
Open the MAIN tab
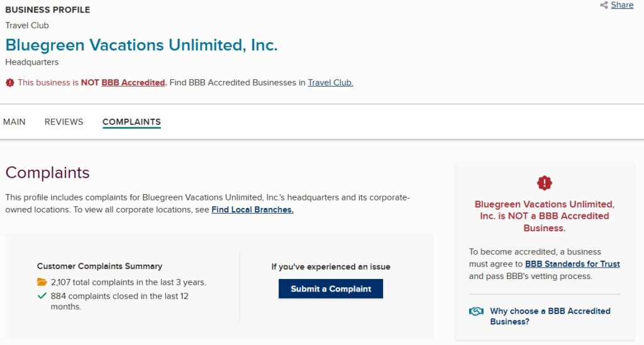tap(14, 122)
